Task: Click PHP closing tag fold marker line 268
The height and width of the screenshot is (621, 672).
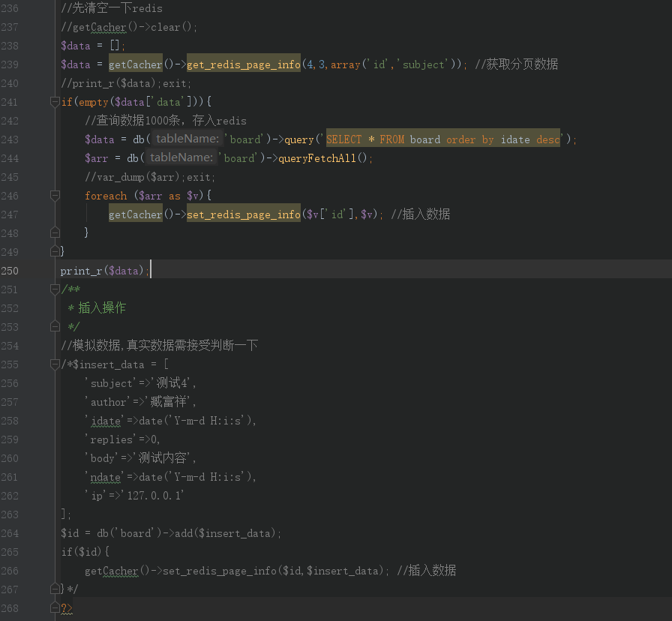Action: tap(55, 607)
